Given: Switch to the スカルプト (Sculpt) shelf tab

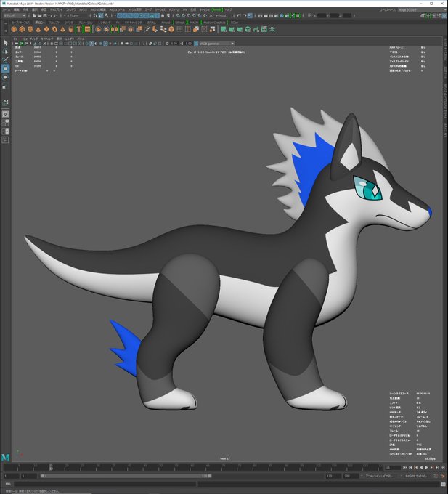Looking at the screenshot, I should click(x=54, y=23).
